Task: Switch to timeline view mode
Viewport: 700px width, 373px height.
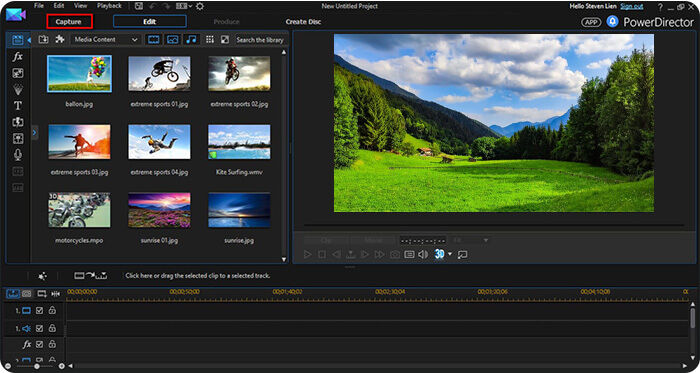Action: (x=13, y=294)
